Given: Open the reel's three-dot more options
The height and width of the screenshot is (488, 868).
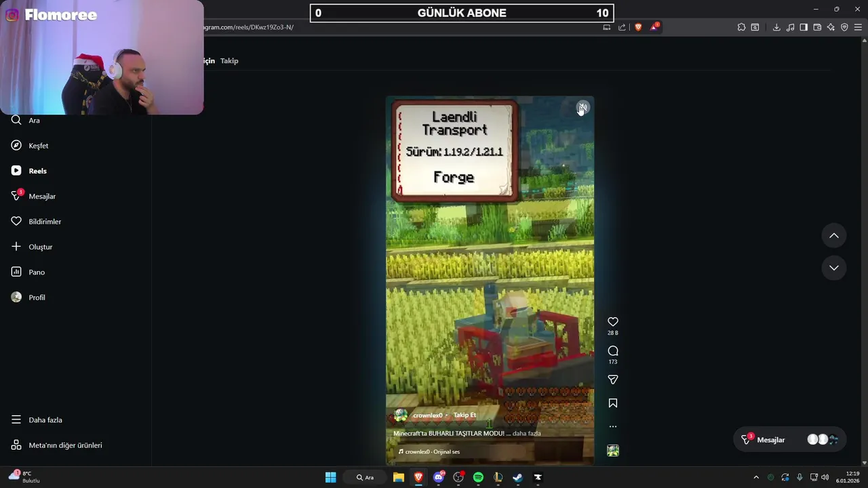Looking at the screenshot, I should [613, 426].
